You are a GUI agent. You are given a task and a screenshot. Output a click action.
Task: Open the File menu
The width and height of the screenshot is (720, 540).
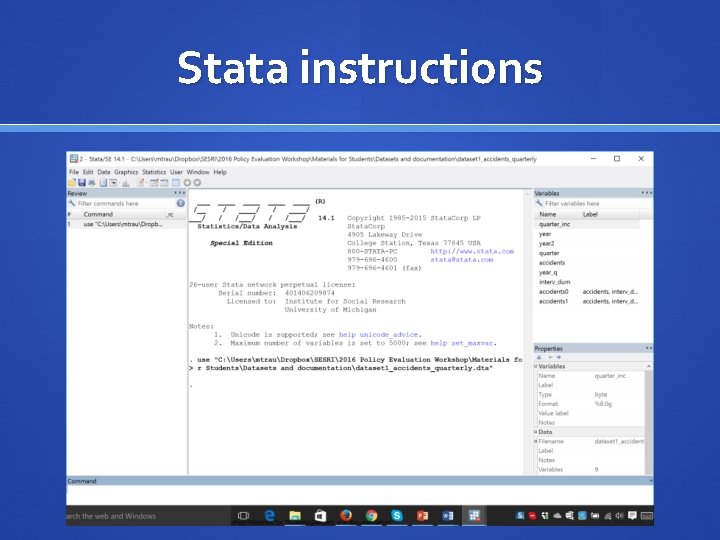pos(74,172)
